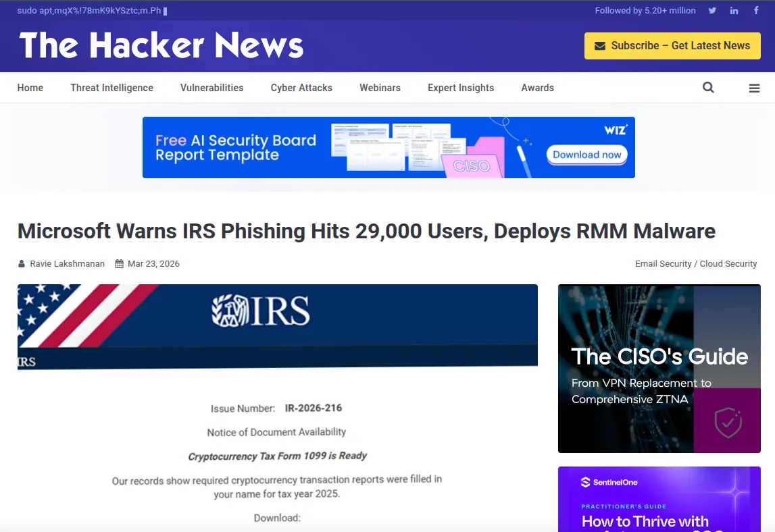
Task: Open the Twitter icon in header
Action: (x=712, y=10)
